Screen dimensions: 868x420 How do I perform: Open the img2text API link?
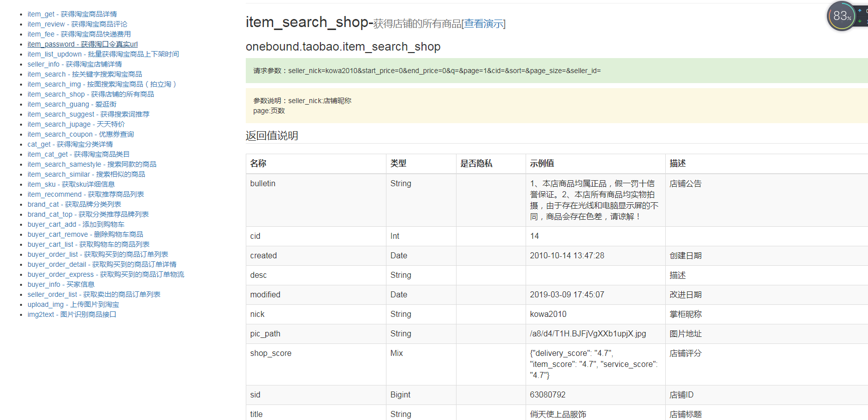pos(72,314)
